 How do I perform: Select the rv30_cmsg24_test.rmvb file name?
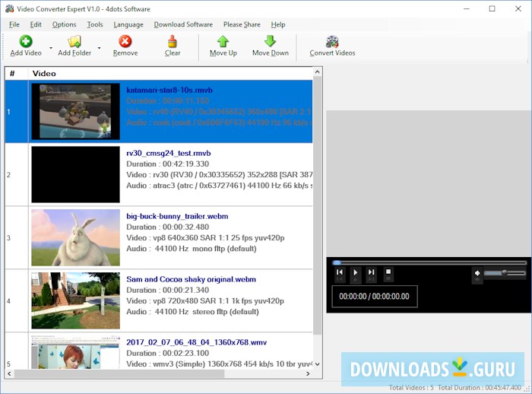(169, 152)
